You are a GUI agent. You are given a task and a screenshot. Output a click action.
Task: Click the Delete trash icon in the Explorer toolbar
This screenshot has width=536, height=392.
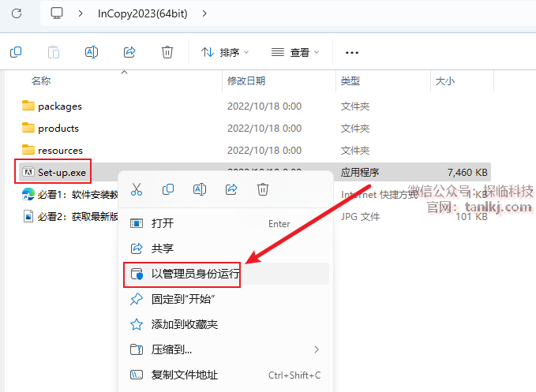click(x=167, y=52)
